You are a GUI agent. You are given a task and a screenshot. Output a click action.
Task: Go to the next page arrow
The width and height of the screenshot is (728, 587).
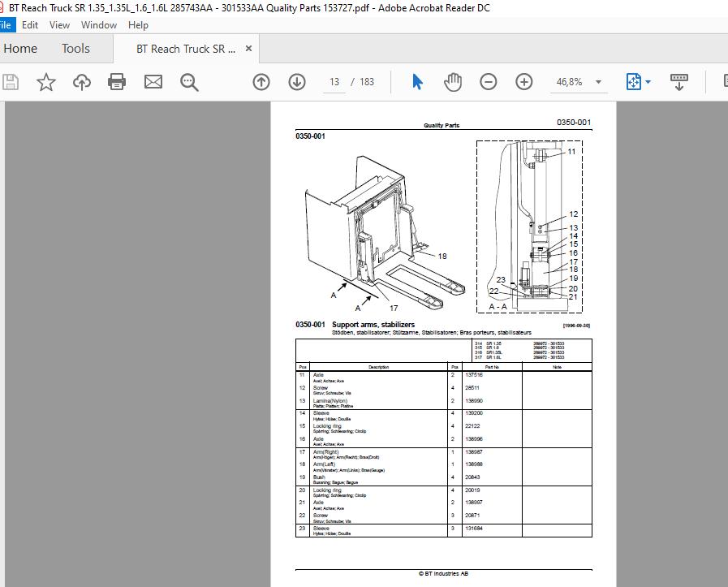pos(297,82)
